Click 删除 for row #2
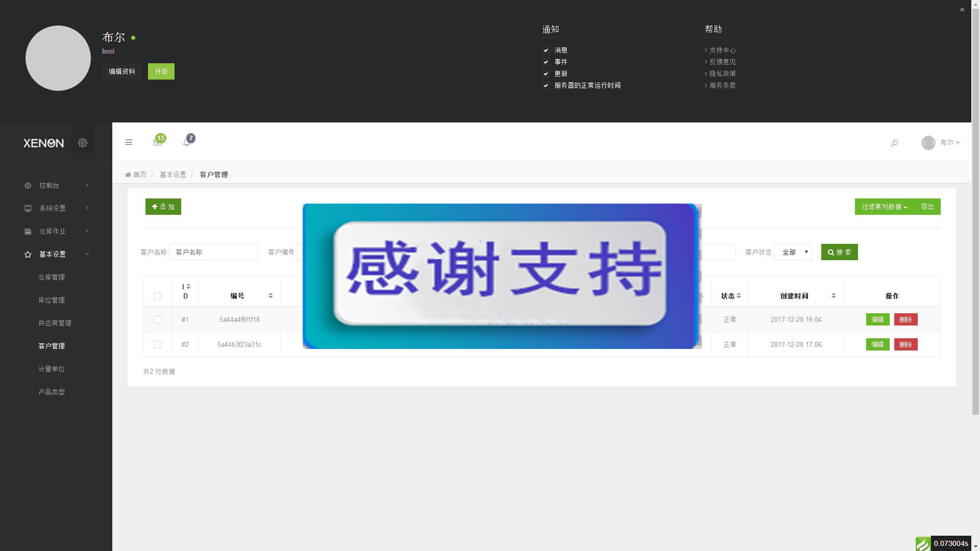 905,344
